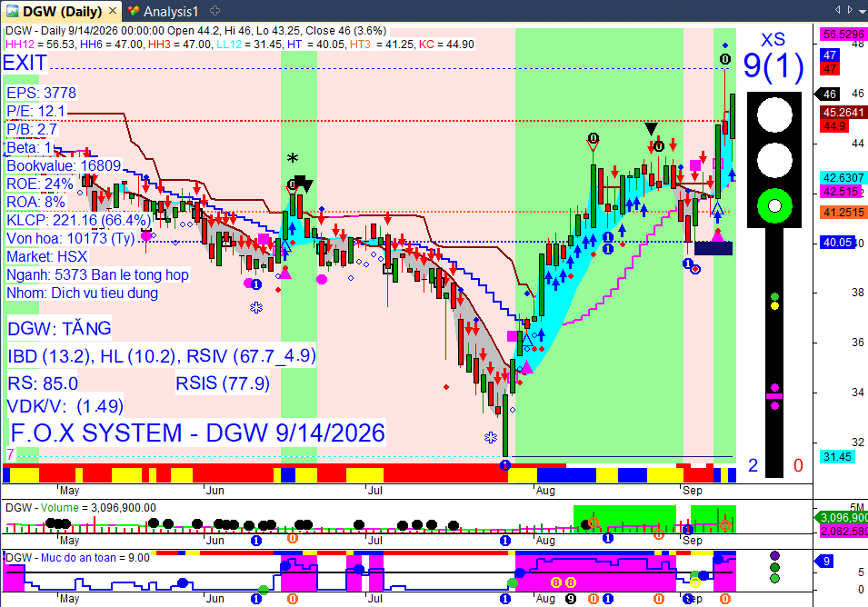Click the Von hoa: 10173 (Ty) text

coord(70,238)
